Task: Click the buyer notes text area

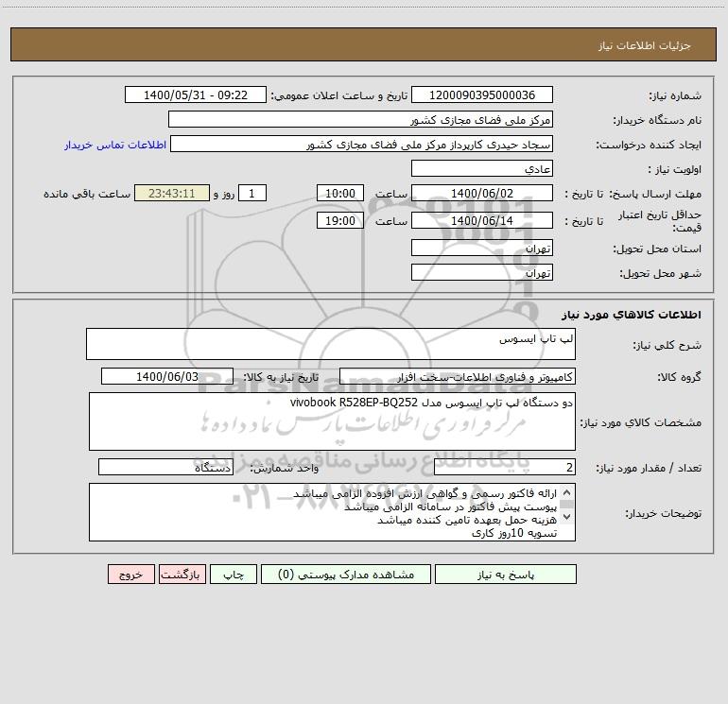Action: pos(332,512)
